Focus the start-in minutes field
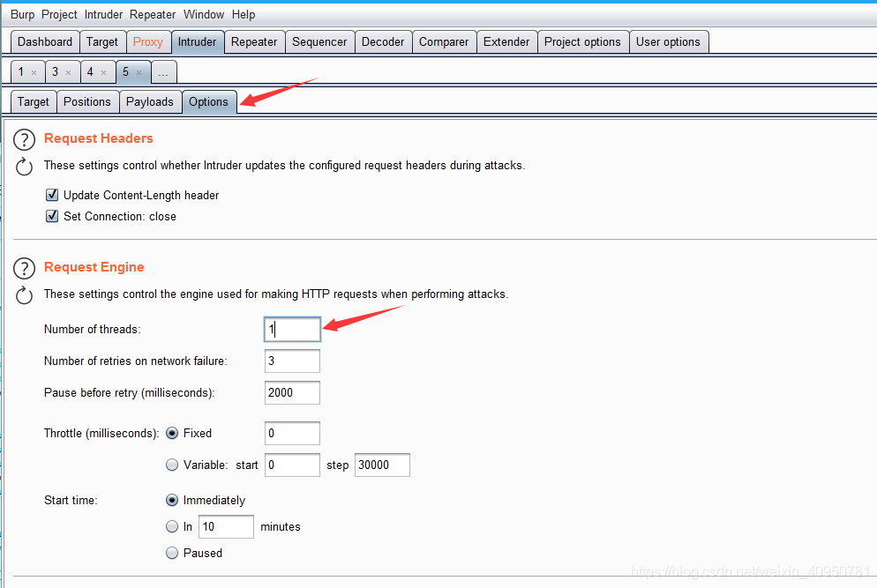This screenshot has width=877, height=588. coord(227,526)
